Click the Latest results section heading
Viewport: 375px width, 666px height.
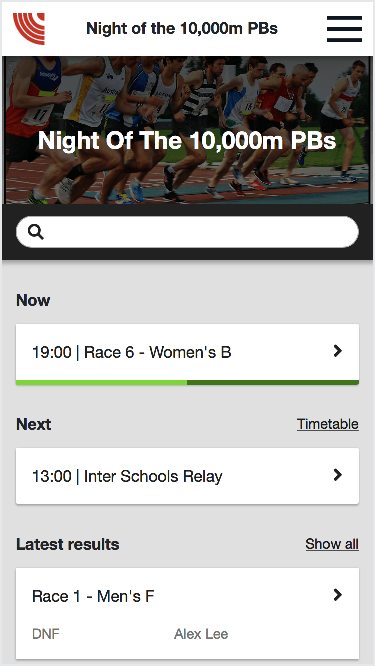(x=68, y=544)
